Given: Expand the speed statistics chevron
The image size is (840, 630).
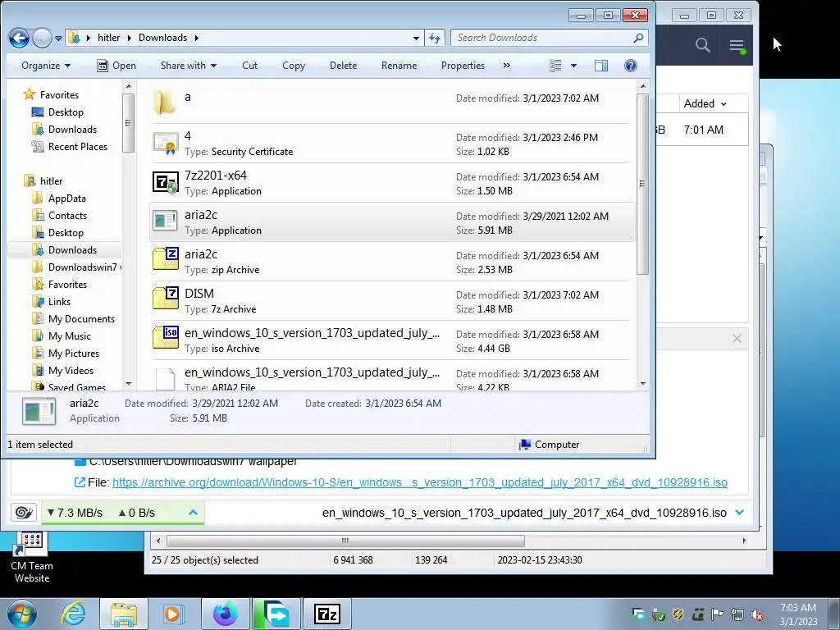Looking at the screenshot, I should (194, 513).
